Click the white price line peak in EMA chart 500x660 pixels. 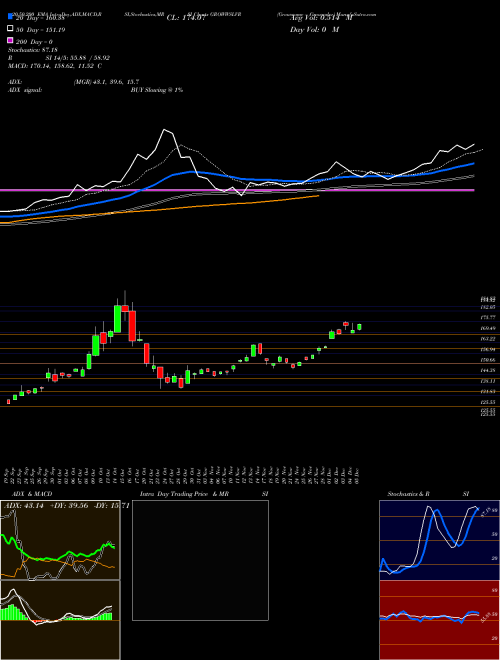coord(165,130)
